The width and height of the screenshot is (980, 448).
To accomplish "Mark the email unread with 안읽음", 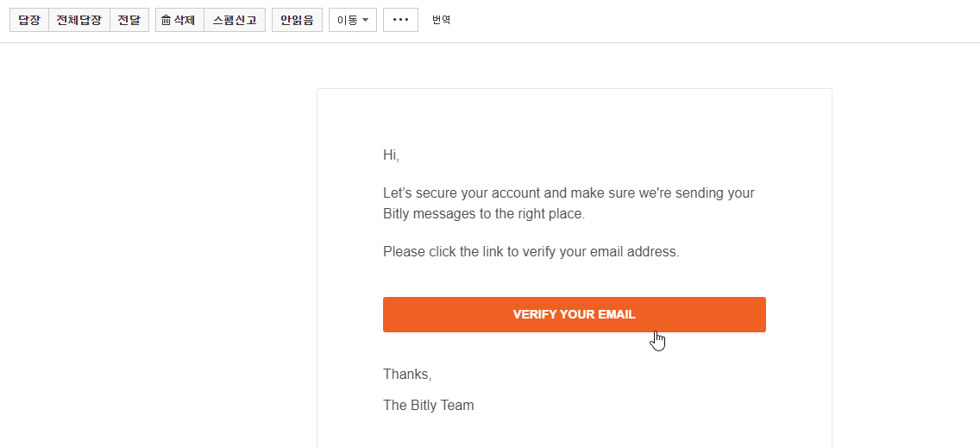I will [297, 20].
